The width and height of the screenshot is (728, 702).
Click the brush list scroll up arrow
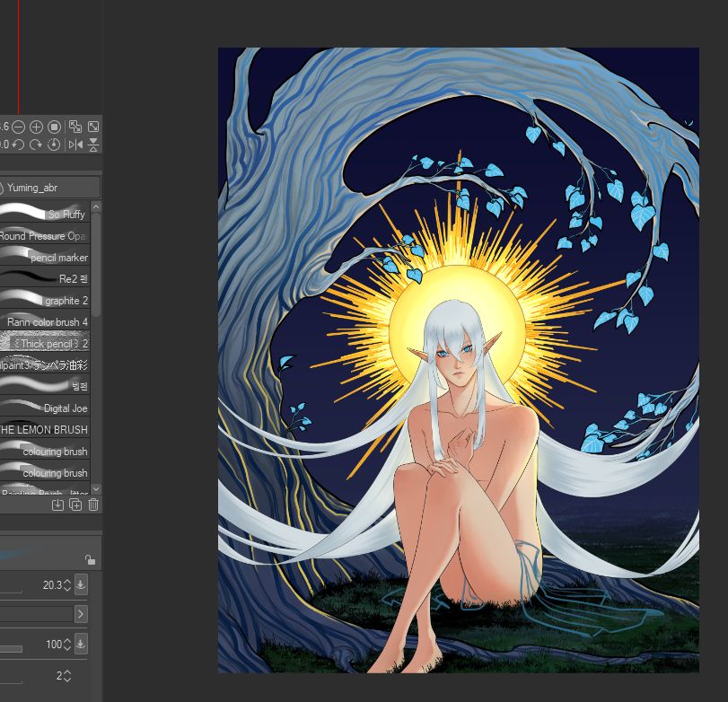point(96,206)
